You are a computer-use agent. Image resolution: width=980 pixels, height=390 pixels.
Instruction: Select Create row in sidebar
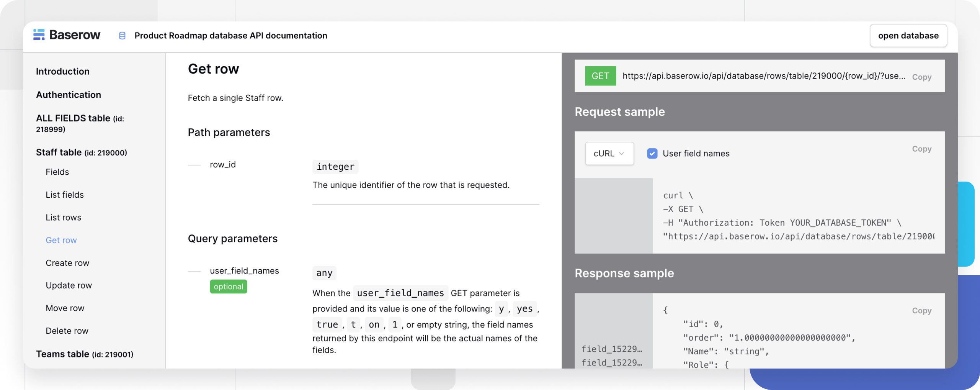point(67,263)
